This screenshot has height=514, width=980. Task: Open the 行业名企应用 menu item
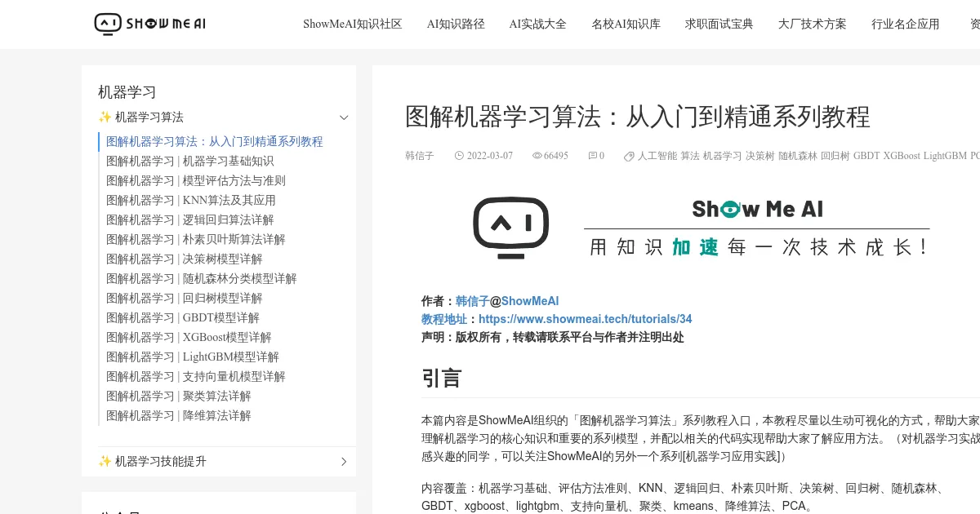coord(906,24)
